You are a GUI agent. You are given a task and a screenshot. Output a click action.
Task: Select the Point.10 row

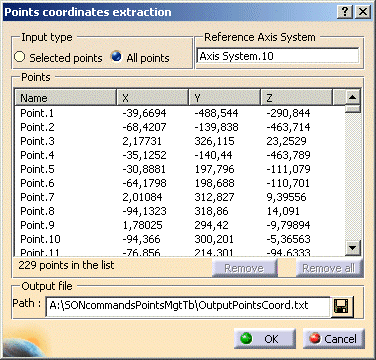180,239
